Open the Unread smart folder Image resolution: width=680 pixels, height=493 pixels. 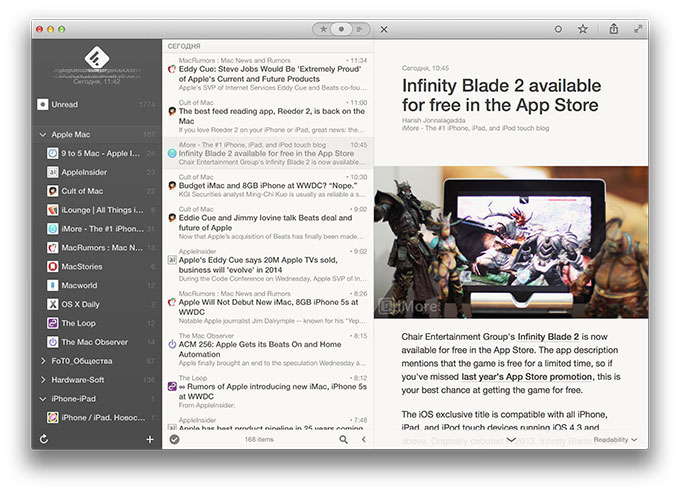(x=97, y=104)
